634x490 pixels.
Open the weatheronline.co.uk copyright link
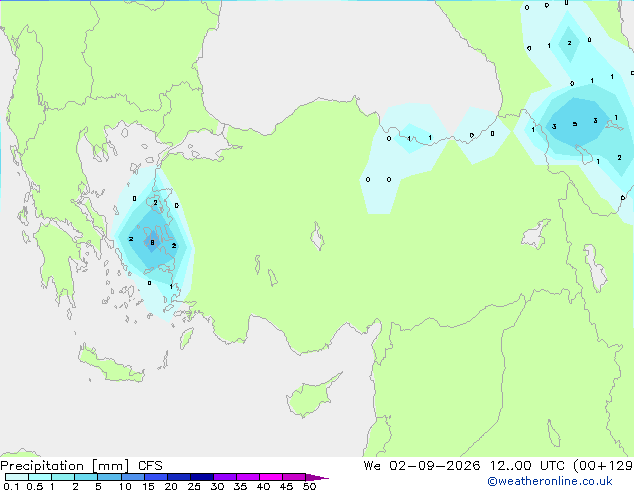click(549, 481)
